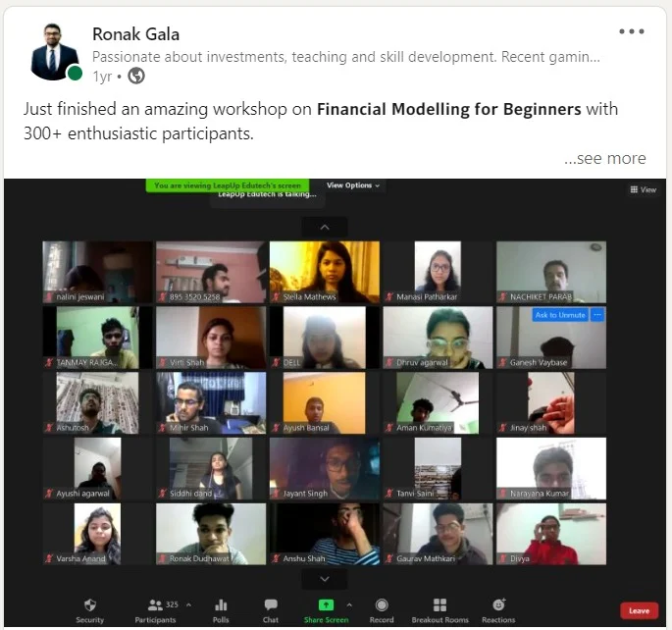This screenshot has height=630, width=672.
Task: Open the Participants panel icon
Action: coord(155,605)
